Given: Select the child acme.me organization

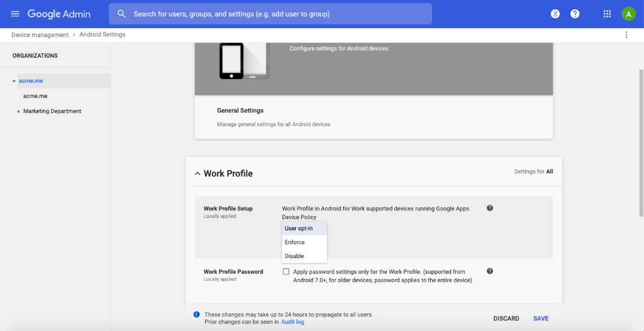Looking at the screenshot, I should [35, 96].
